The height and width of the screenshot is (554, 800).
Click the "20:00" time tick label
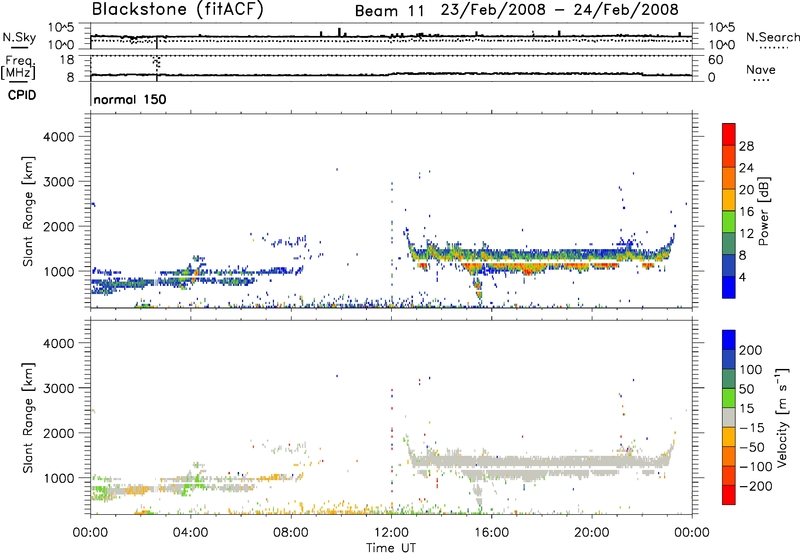[x=592, y=533]
